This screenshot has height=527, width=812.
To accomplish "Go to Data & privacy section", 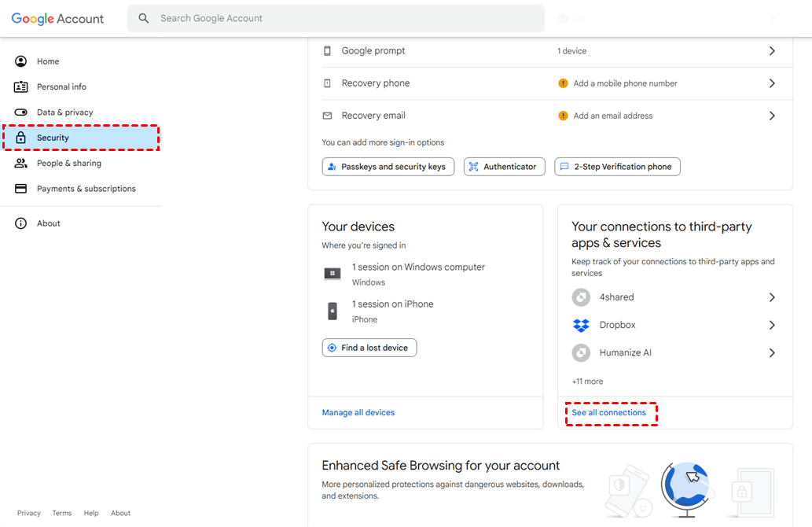I will [x=64, y=112].
